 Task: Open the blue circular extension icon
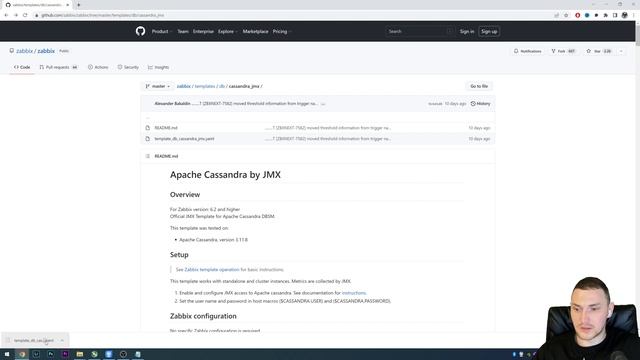point(587,15)
